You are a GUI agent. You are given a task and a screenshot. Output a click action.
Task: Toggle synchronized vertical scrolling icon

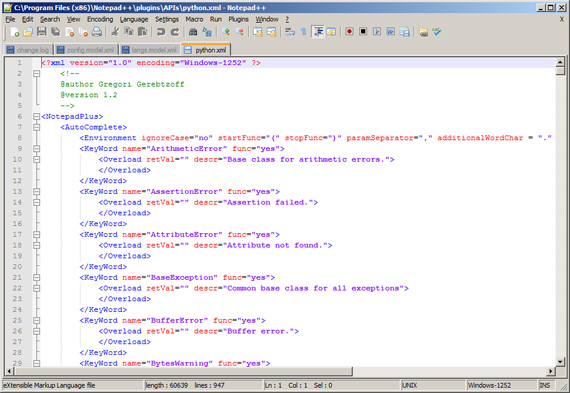coord(258,32)
